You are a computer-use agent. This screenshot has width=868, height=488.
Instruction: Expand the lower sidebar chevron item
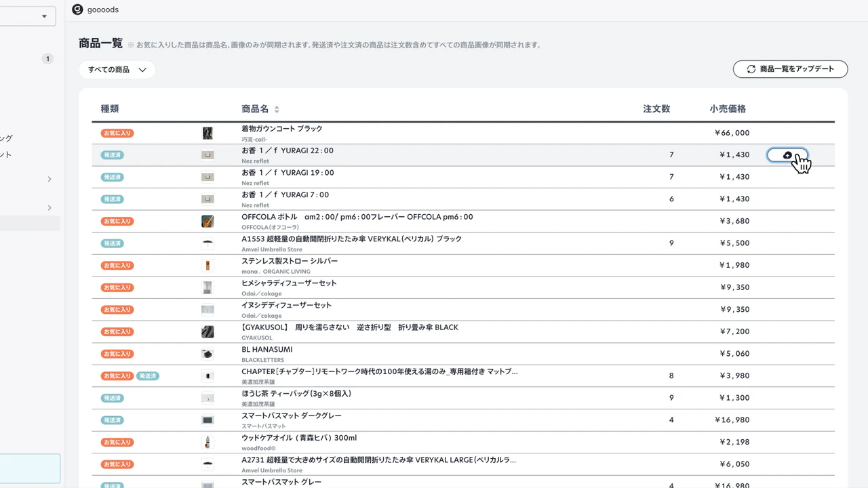click(50, 207)
